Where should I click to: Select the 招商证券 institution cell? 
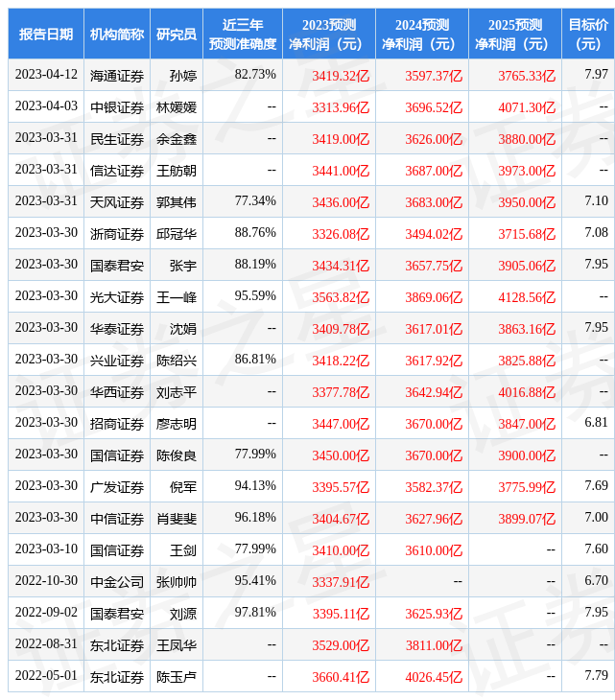(117, 424)
